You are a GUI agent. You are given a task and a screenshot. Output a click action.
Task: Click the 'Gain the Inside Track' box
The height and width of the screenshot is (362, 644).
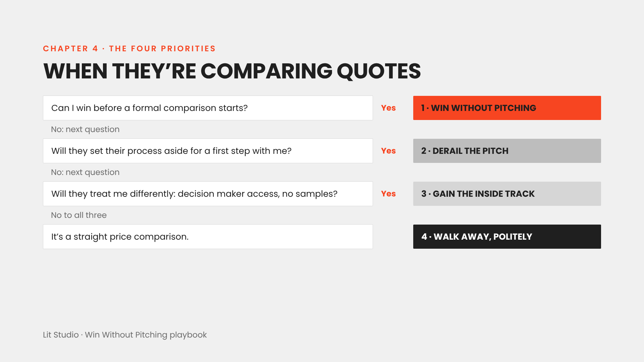coord(507,194)
